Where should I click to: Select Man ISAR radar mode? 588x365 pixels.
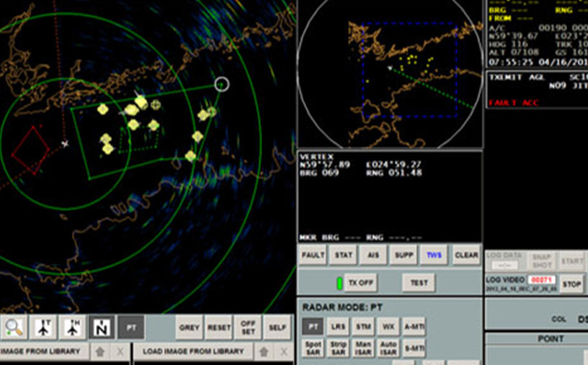point(363,348)
